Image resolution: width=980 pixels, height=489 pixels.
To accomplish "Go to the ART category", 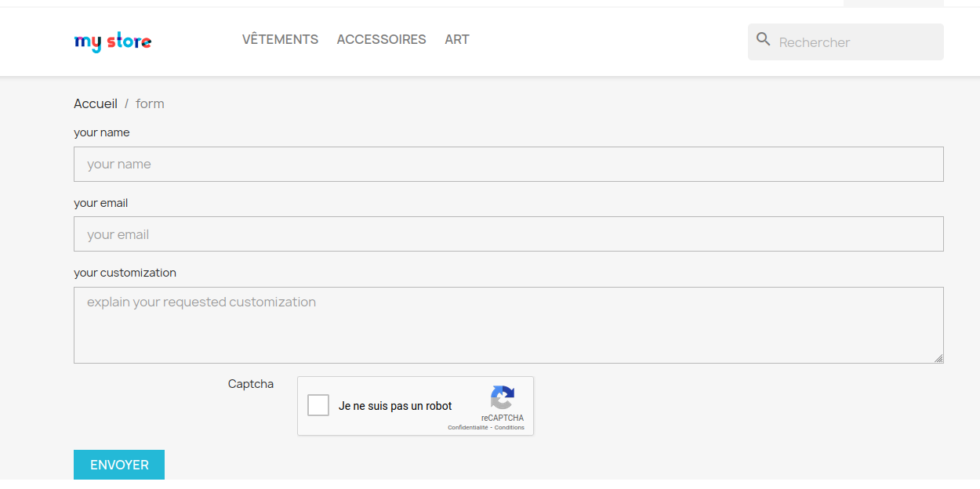I will (x=457, y=39).
